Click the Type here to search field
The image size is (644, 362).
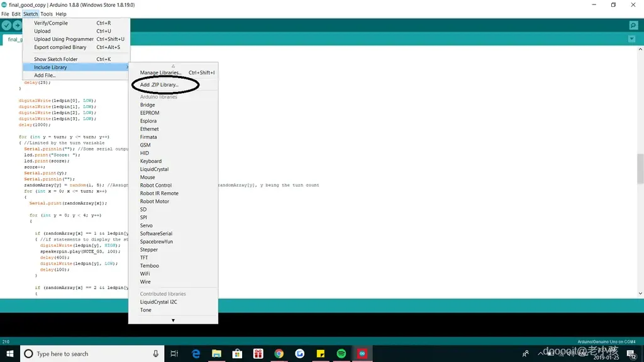click(92, 354)
